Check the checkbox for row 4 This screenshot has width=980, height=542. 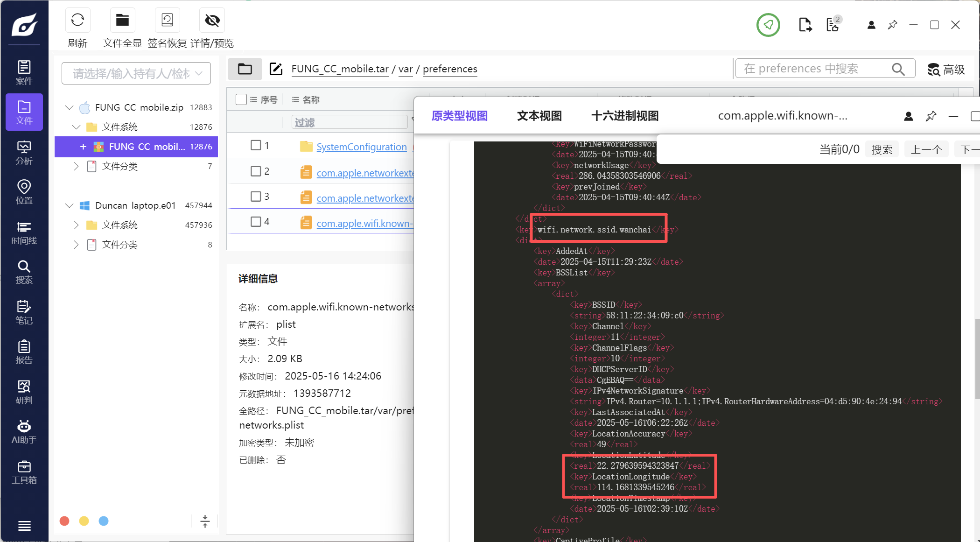(x=256, y=222)
